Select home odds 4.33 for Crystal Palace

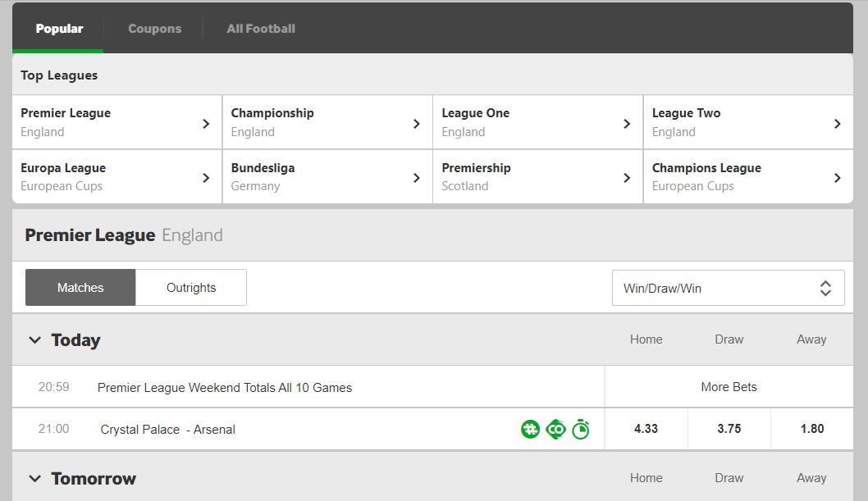coord(646,429)
